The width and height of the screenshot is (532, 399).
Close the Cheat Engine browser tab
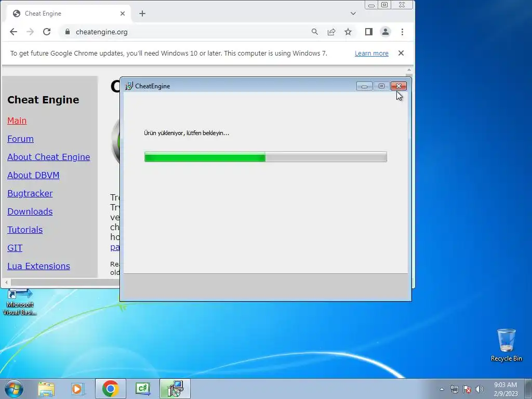click(123, 14)
